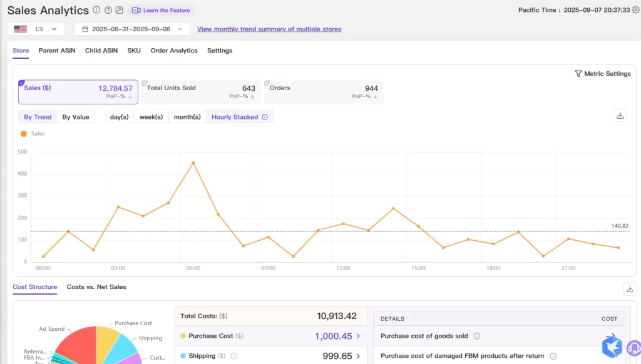Toggle the Sales legend series in chart
The width and height of the screenshot is (641, 364).
(33, 134)
